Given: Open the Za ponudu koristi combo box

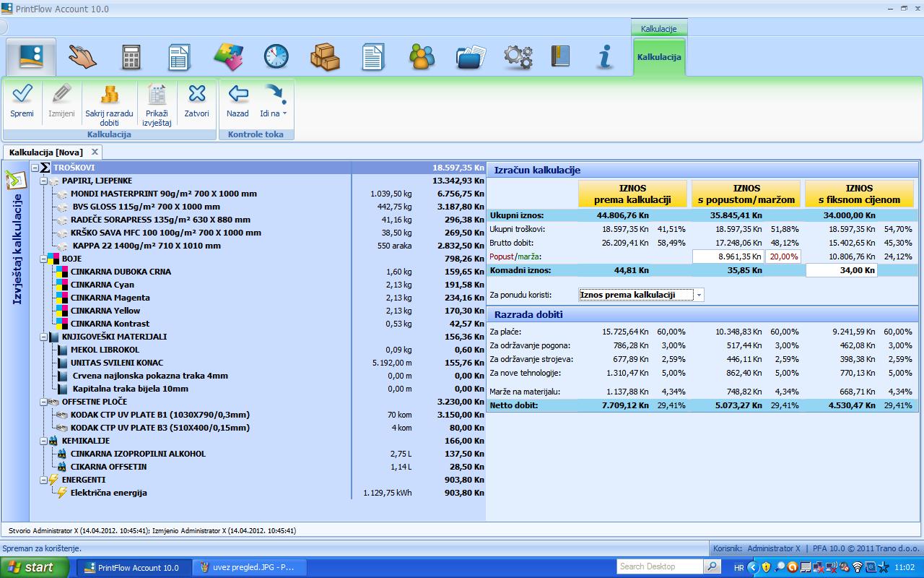Looking at the screenshot, I should pyautogui.click(x=641, y=295).
